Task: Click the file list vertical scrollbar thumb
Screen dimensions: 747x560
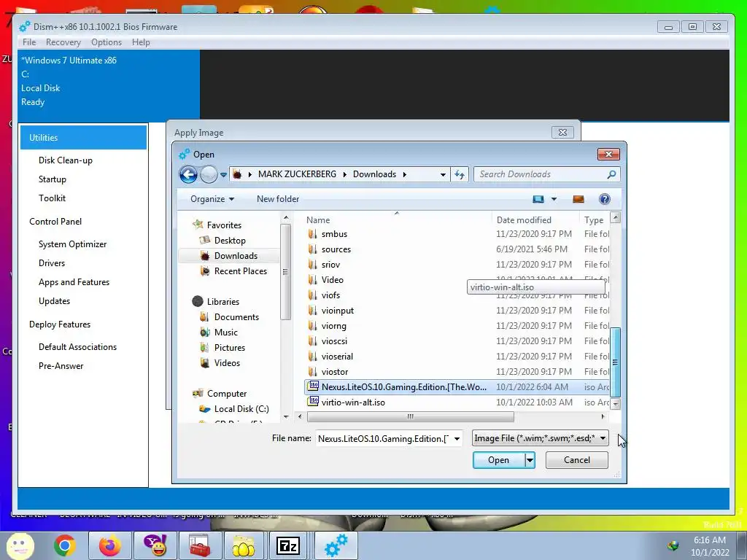Action: coord(615,362)
